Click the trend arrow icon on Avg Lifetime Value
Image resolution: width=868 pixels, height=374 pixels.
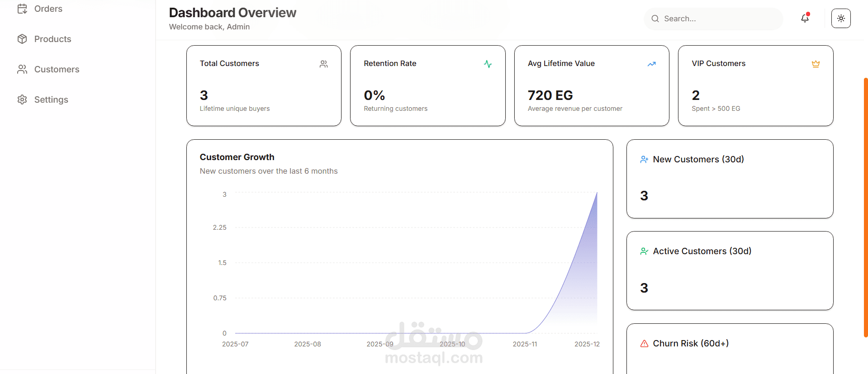(x=651, y=64)
